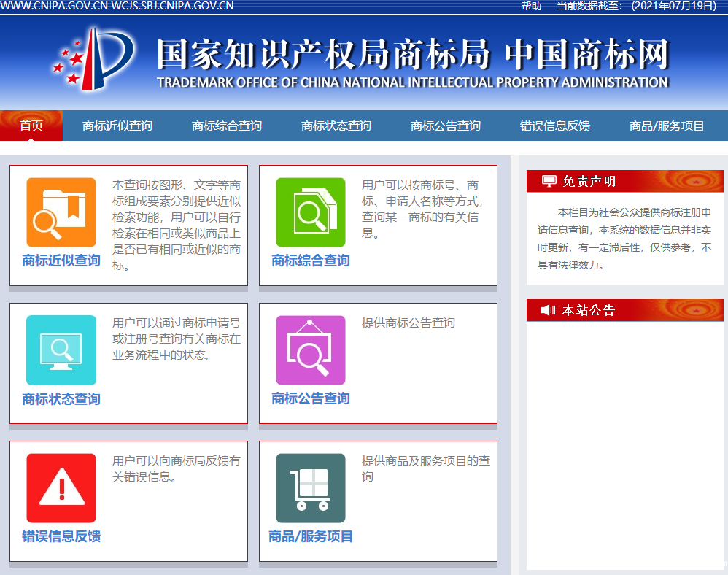Image resolution: width=728 pixels, height=575 pixels.
Task: Choose 错误信息反馈 from the navigation bar
Action: pyautogui.click(x=555, y=126)
